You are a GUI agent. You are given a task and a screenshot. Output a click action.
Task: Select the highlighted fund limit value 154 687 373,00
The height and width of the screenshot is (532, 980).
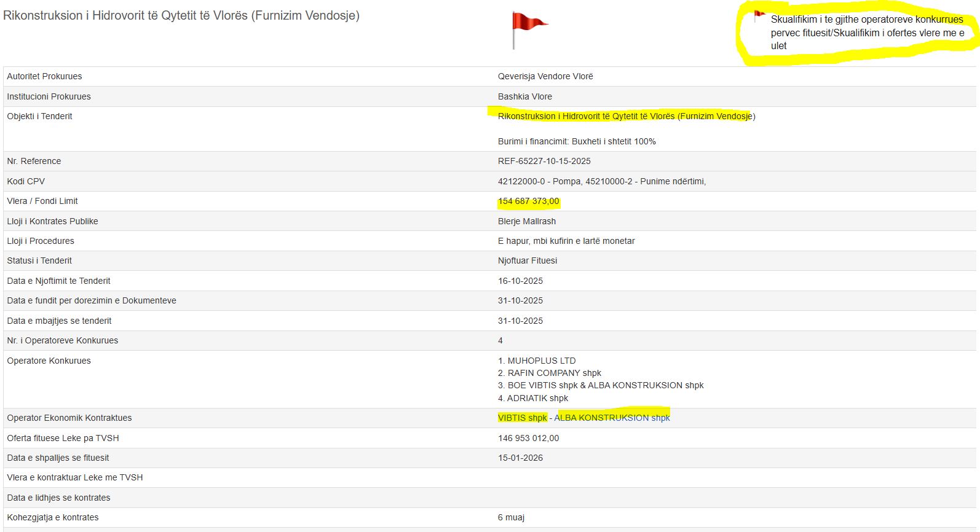click(x=528, y=201)
